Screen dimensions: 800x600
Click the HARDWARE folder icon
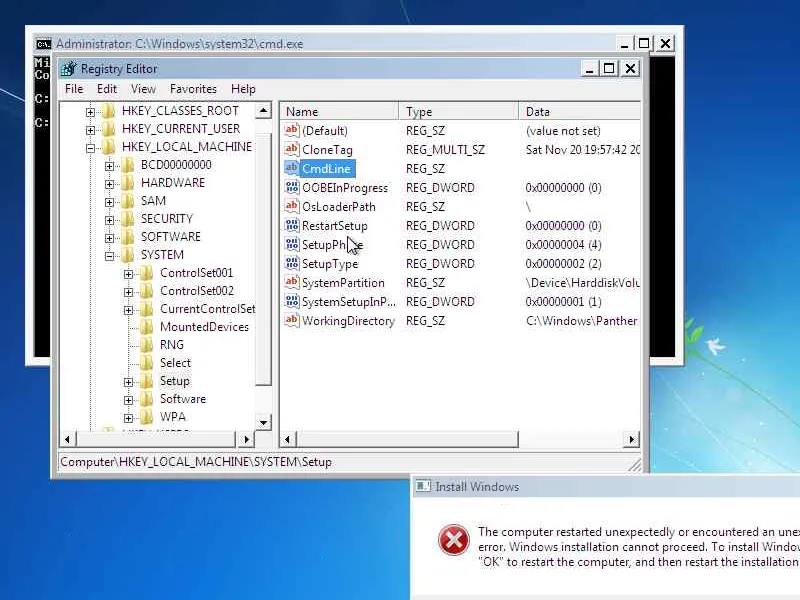coord(128,183)
